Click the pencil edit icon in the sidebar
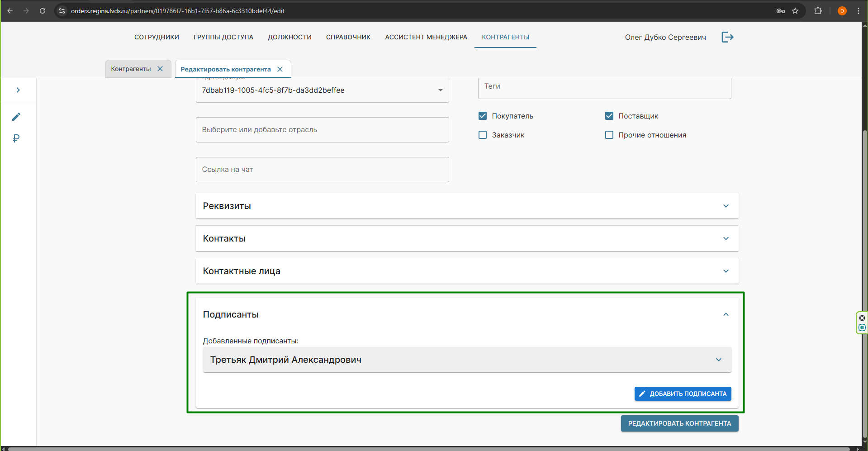868x451 pixels. point(16,117)
